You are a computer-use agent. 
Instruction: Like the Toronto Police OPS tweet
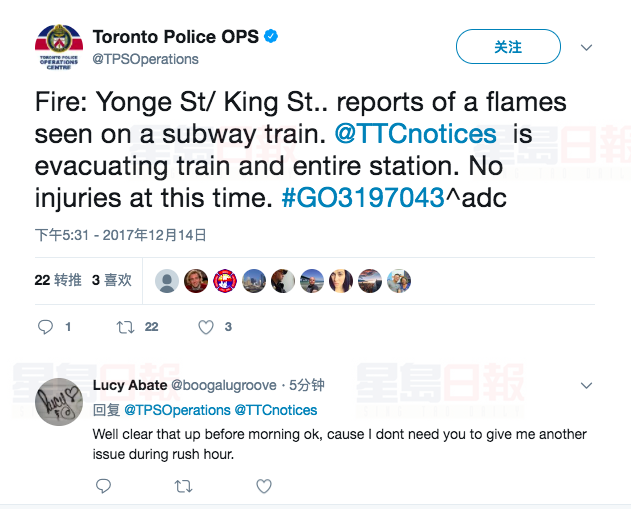coord(206,327)
